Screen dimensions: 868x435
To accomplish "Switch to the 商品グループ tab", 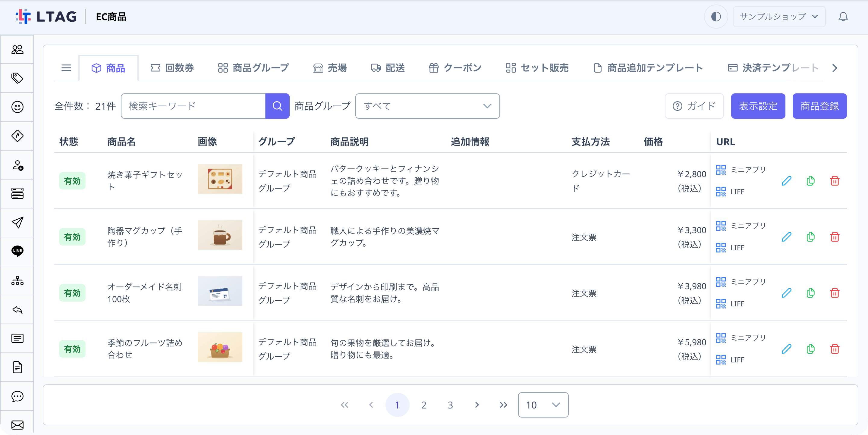I will point(253,68).
